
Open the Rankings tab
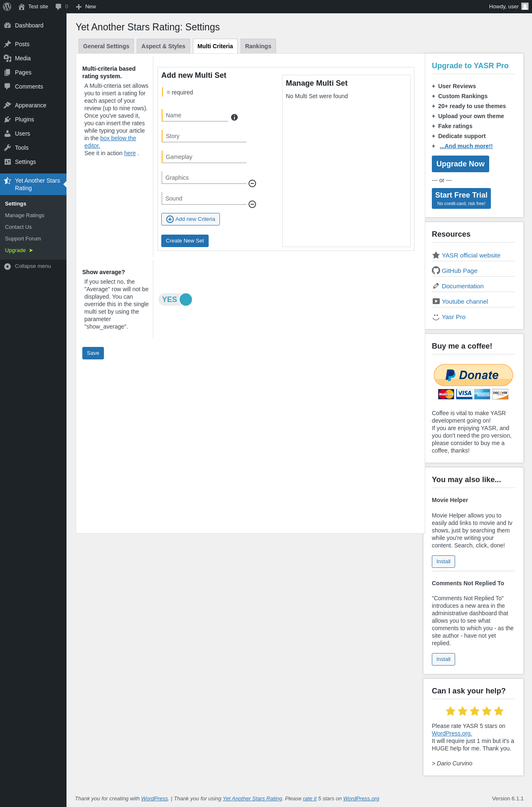(258, 46)
